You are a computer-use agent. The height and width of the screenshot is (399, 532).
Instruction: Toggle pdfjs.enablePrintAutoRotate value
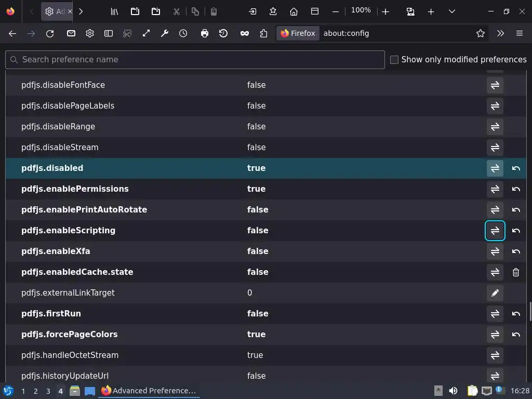(495, 210)
